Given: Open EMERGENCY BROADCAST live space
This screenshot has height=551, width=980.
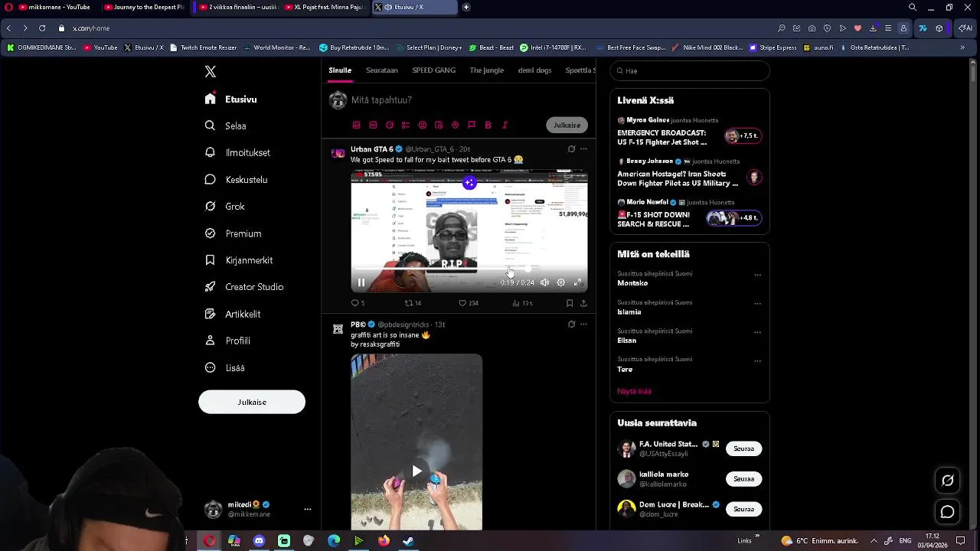Looking at the screenshot, I should pyautogui.click(x=689, y=132).
